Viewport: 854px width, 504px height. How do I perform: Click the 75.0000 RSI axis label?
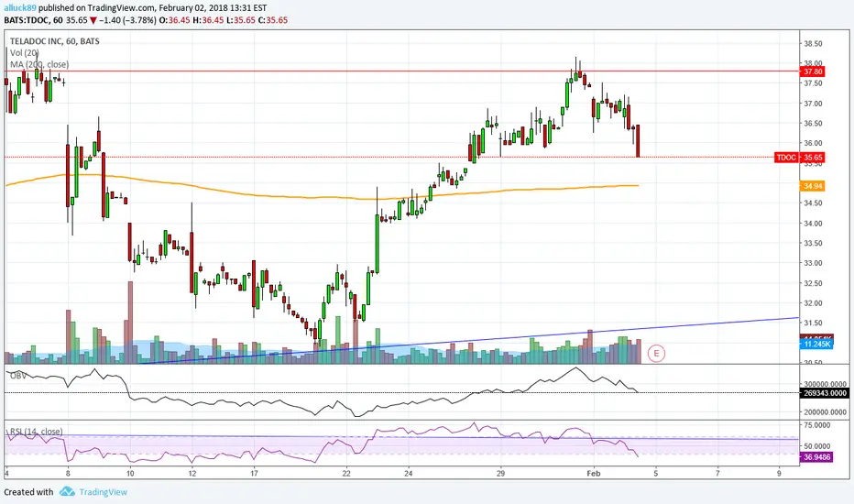(x=816, y=425)
